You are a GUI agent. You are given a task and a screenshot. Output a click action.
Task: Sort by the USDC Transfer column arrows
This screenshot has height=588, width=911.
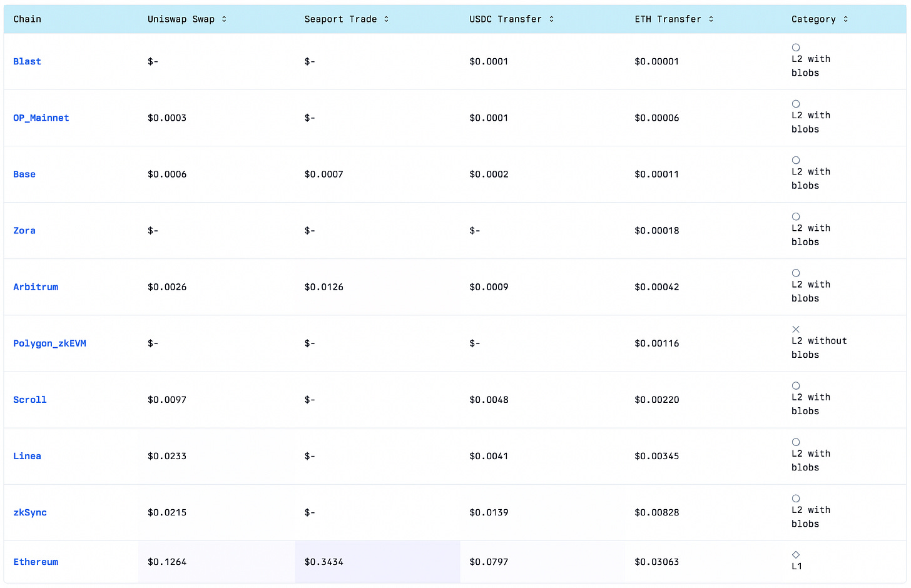pyautogui.click(x=551, y=19)
